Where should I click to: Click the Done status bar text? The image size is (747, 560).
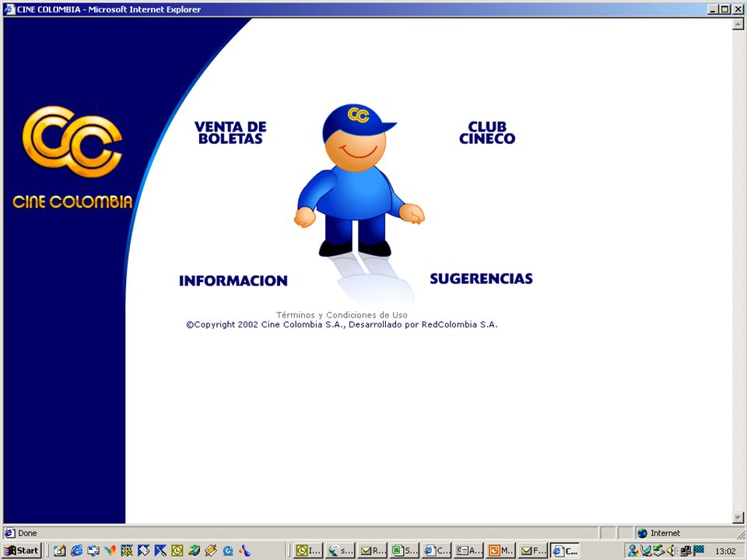pyautogui.click(x=27, y=533)
